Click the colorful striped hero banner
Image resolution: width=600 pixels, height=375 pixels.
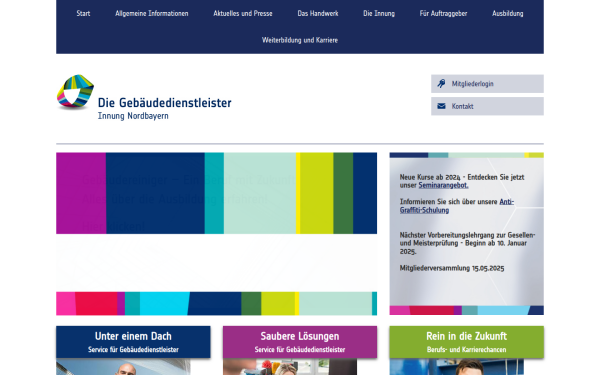point(217,233)
